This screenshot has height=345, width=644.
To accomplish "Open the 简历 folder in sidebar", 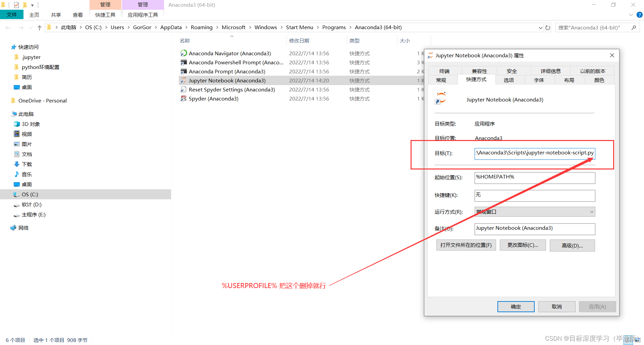I will 23,77.
